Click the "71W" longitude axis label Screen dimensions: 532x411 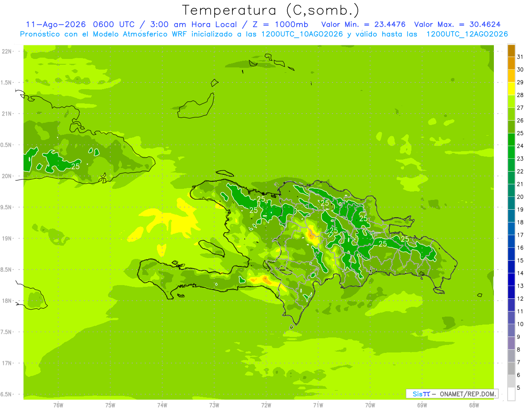tap(318, 405)
